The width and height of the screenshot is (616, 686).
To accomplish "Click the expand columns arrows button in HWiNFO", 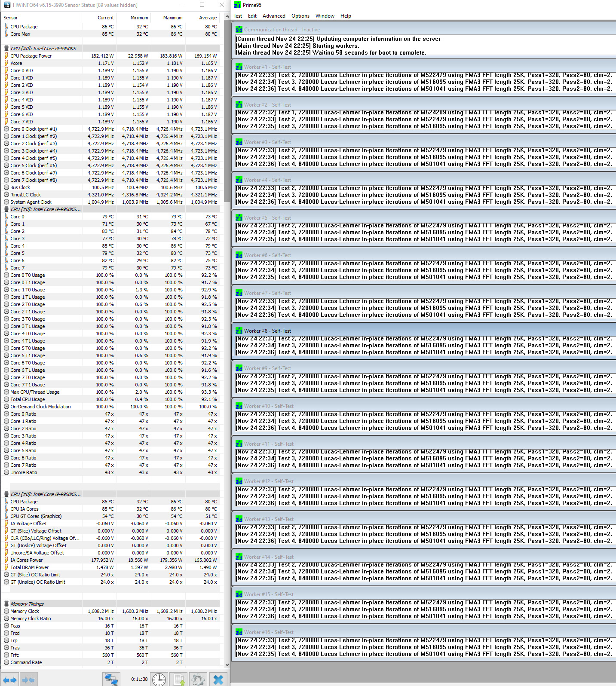I will tap(10, 680).
